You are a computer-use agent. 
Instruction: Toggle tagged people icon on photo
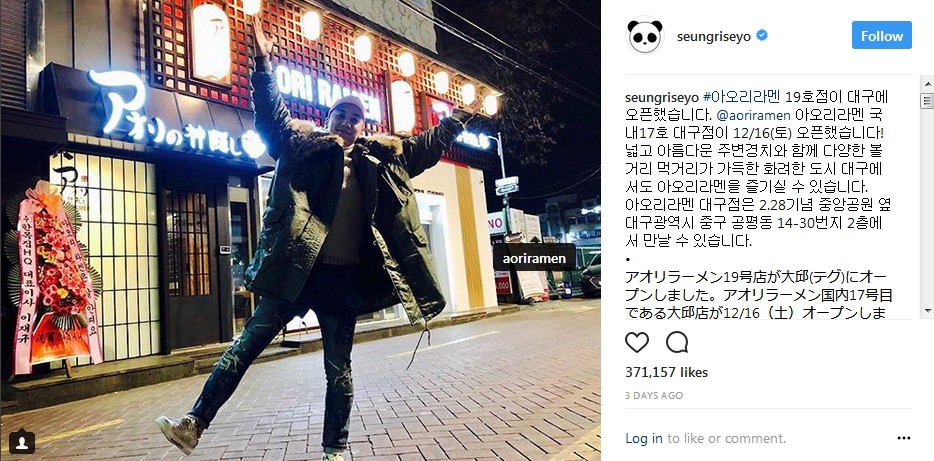21,442
